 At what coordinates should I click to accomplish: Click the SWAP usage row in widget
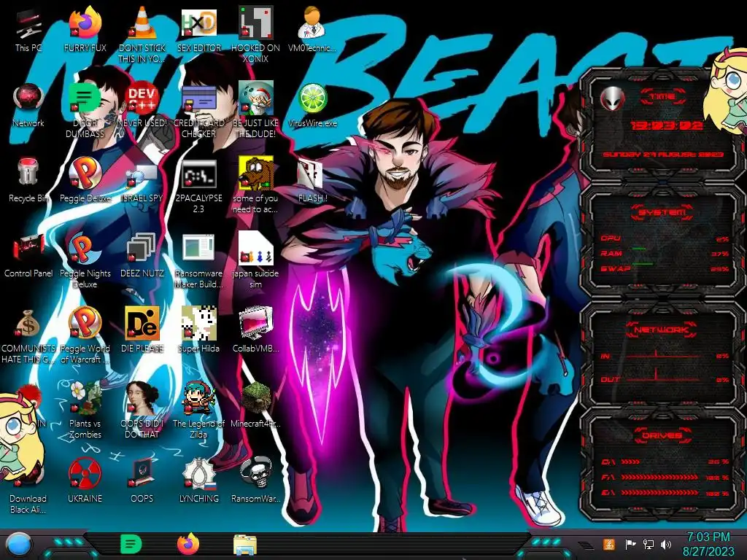(x=665, y=268)
